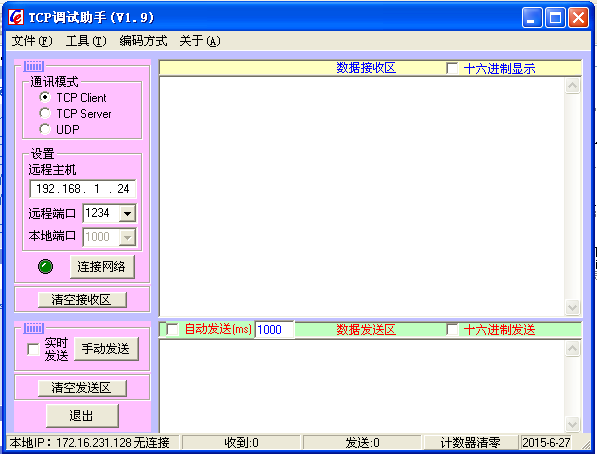597x454 pixels.
Task: Click the ruler icon above 通讯模式 panel
Action: coord(34,66)
